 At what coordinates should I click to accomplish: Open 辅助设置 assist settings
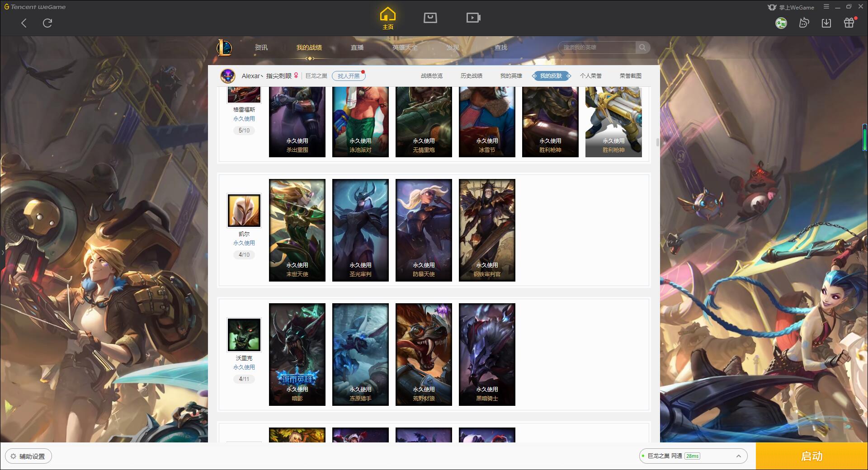[x=28, y=456]
